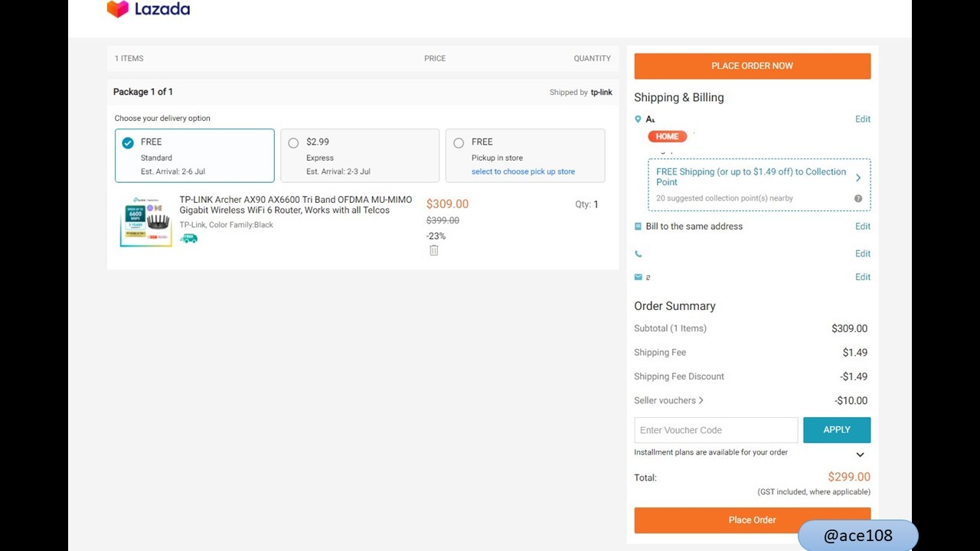Select the $2.99 Express delivery option
Image resolution: width=980 pixels, height=551 pixels.
(360, 155)
